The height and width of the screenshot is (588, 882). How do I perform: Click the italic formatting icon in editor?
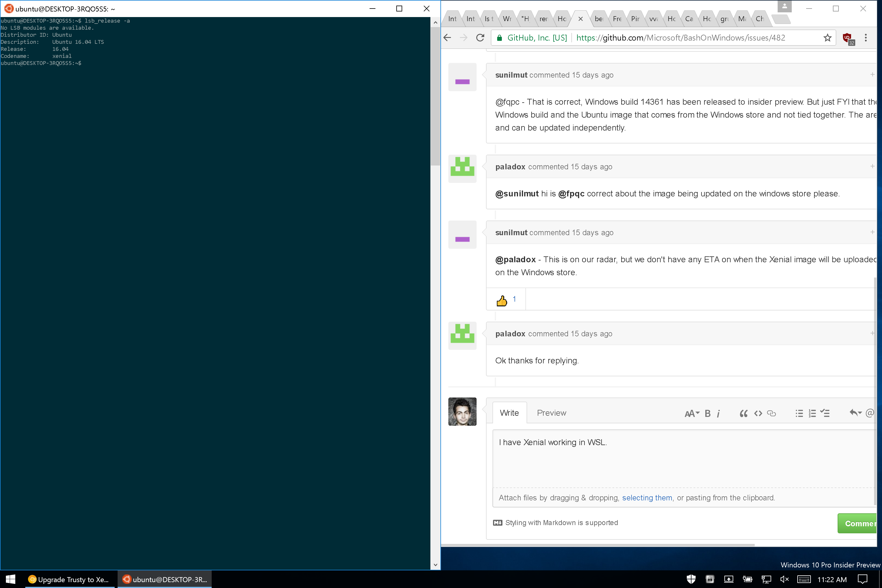coord(719,413)
